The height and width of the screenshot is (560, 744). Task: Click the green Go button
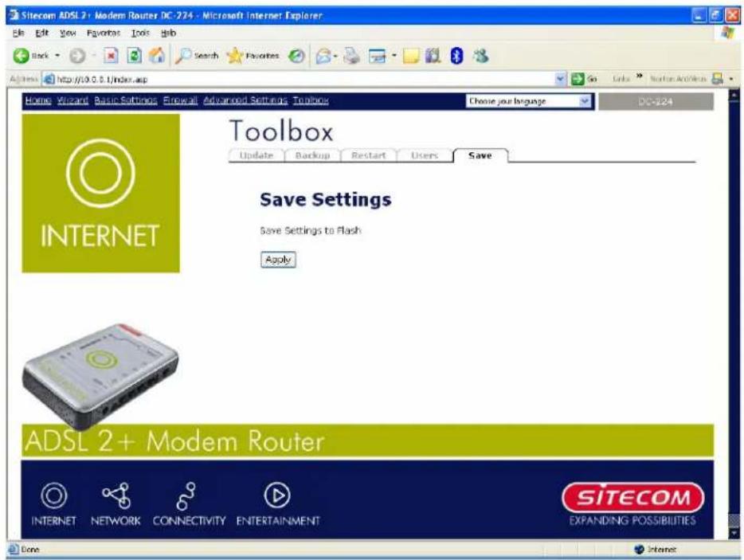(x=584, y=79)
